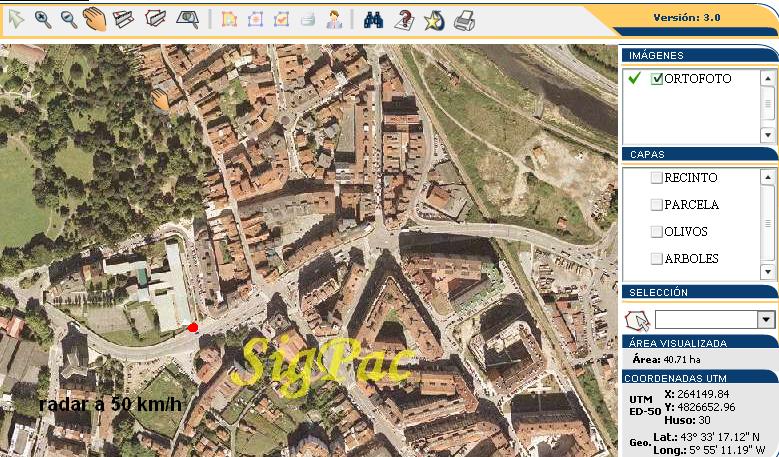Select the arrow pointer tool

click(17, 19)
